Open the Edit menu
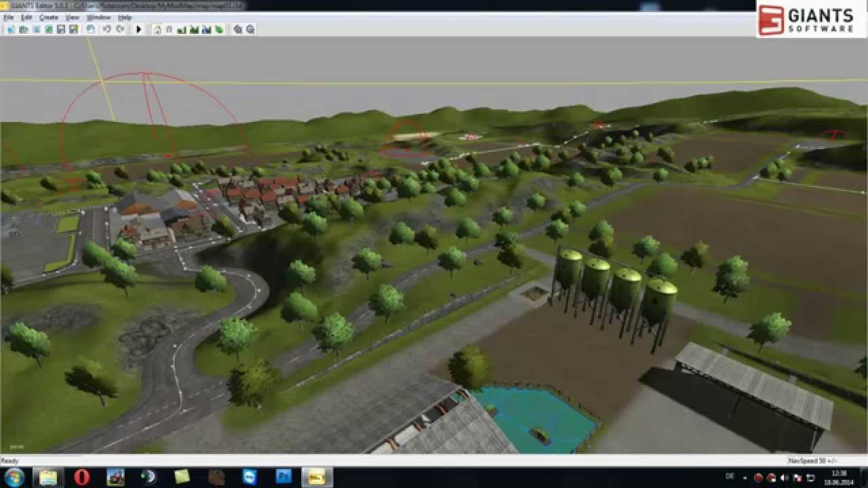Image resolution: width=868 pixels, height=488 pixels. coord(26,17)
